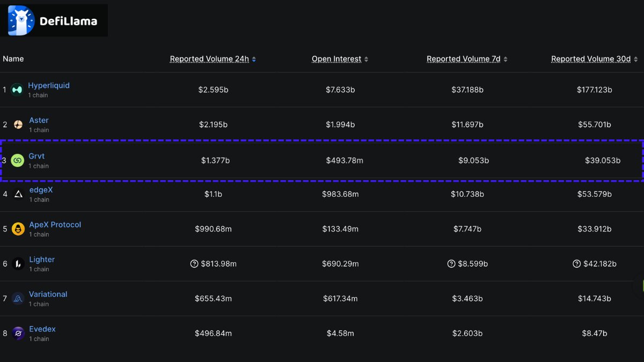Select Grvt 30d volume $39.053b
Image resolution: width=644 pixels, height=362 pixels.
[603, 160]
